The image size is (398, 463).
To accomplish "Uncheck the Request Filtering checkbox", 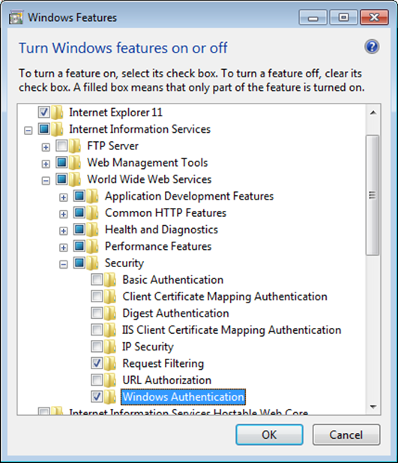I will point(97,363).
